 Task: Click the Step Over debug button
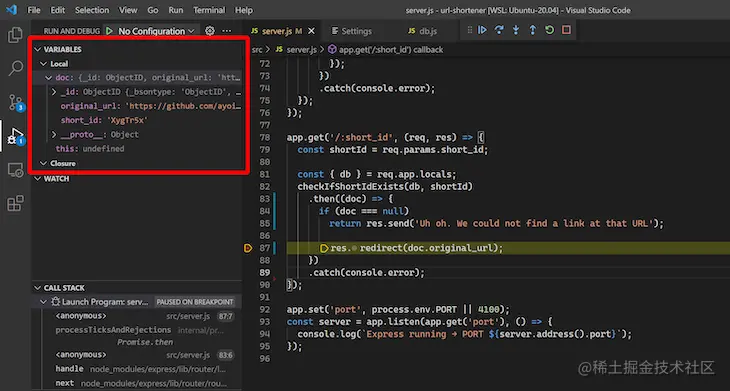(499, 30)
